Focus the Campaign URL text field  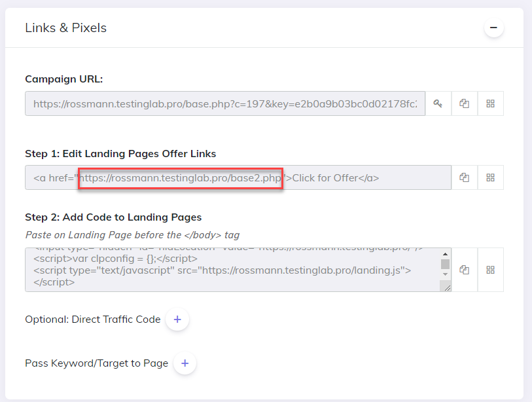coord(225,103)
